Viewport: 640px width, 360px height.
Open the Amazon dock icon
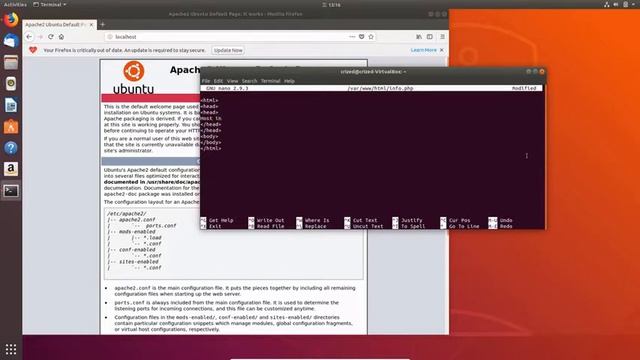11,169
